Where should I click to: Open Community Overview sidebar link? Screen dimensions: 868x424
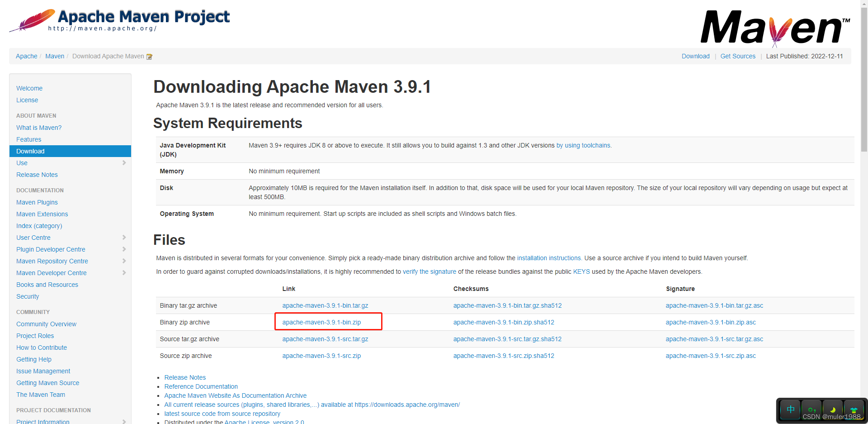tap(47, 324)
